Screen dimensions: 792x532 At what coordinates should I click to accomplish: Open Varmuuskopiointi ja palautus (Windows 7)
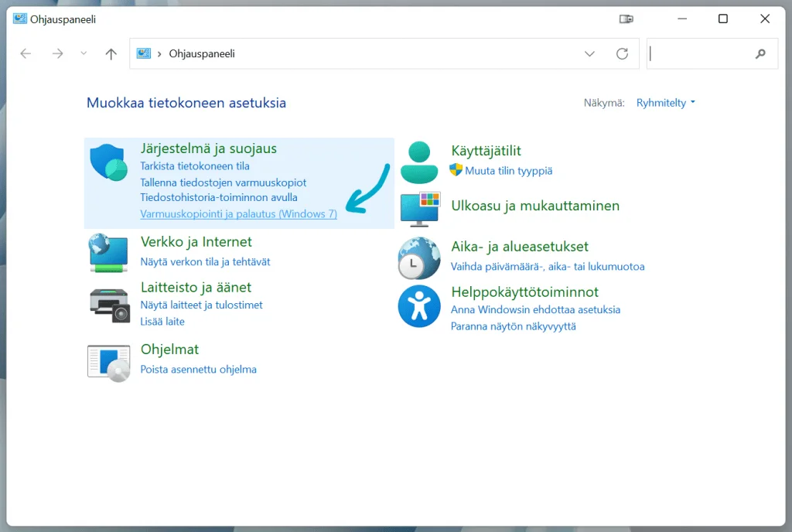click(238, 214)
